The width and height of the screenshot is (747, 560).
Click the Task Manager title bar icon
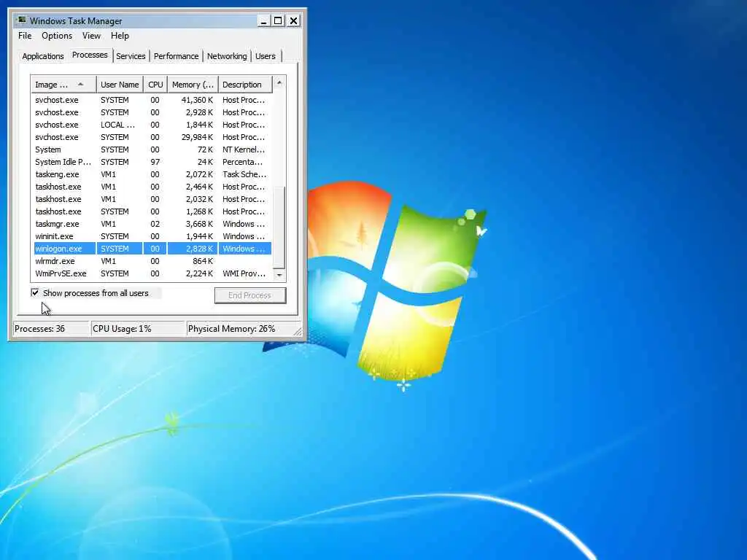(21, 20)
